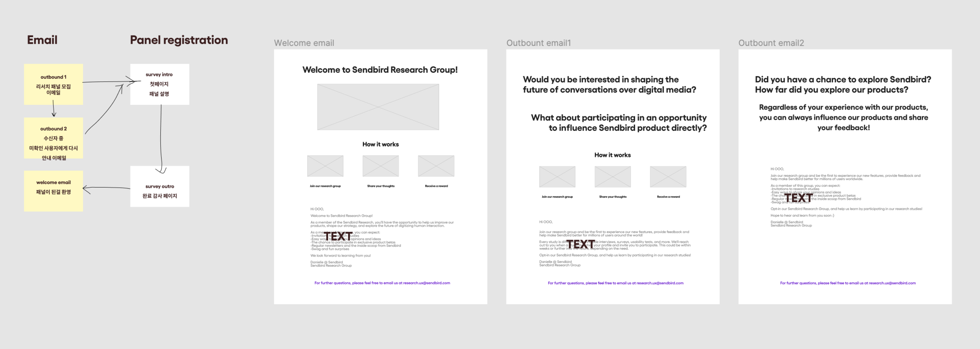Select the "Email" section heading
The width and height of the screenshot is (980, 349).
tap(42, 40)
